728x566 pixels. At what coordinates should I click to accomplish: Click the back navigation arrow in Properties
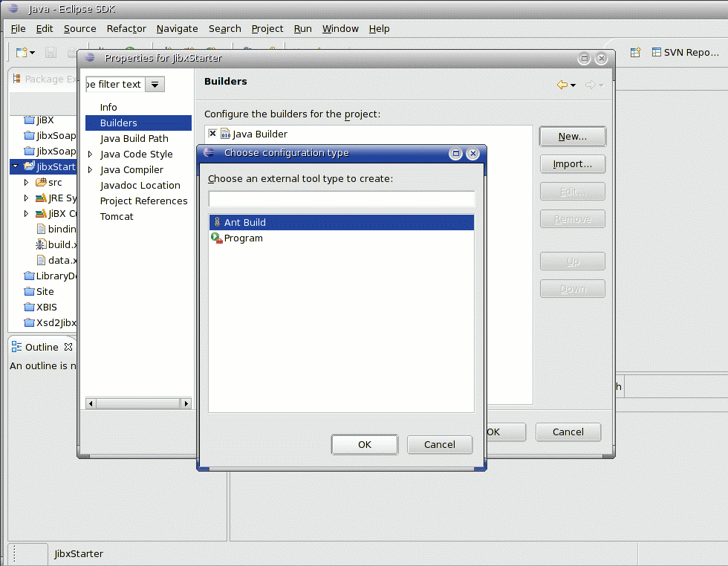(562, 85)
